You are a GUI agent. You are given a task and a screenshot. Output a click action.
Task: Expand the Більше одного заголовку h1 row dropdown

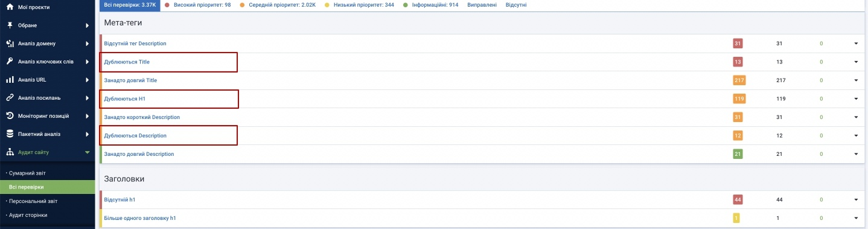855,218
